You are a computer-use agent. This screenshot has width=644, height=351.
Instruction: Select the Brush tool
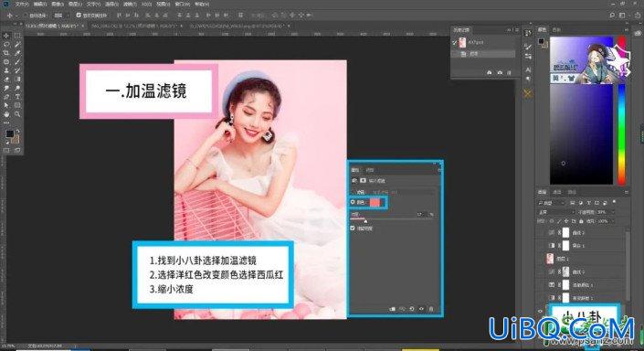pyautogui.click(x=17, y=61)
